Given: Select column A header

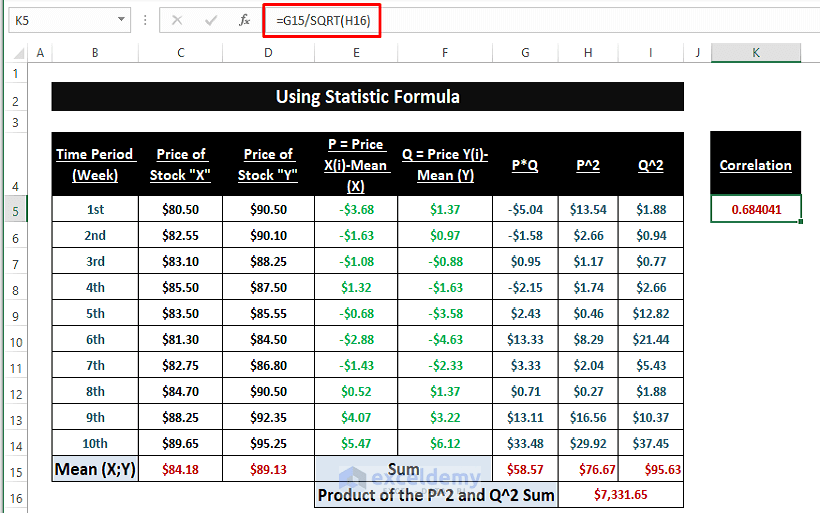Looking at the screenshot, I should [x=40, y=52].
